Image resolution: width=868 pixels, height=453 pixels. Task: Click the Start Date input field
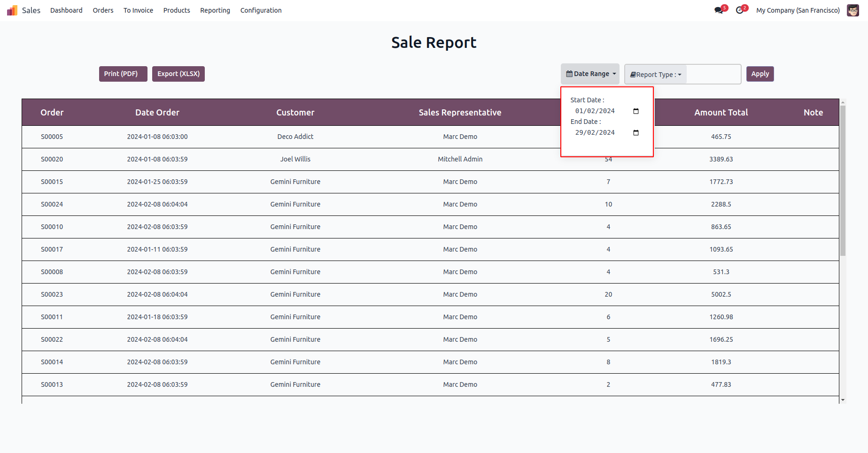[595, 111]
